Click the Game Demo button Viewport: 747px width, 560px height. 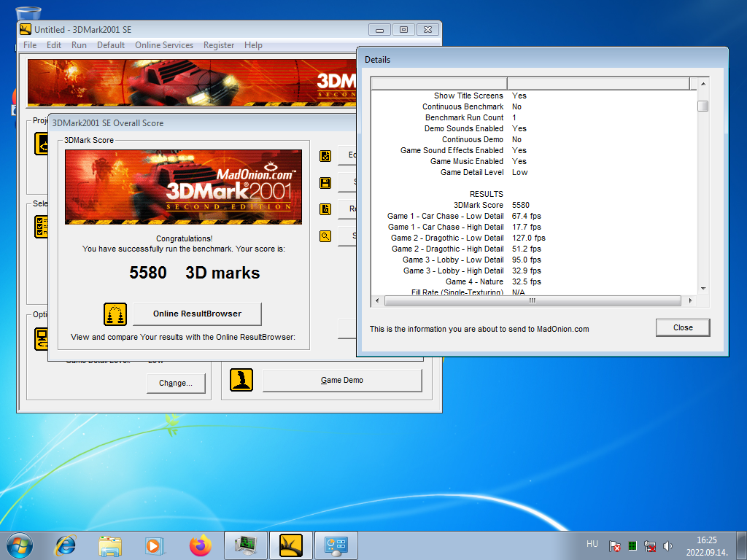342,380
